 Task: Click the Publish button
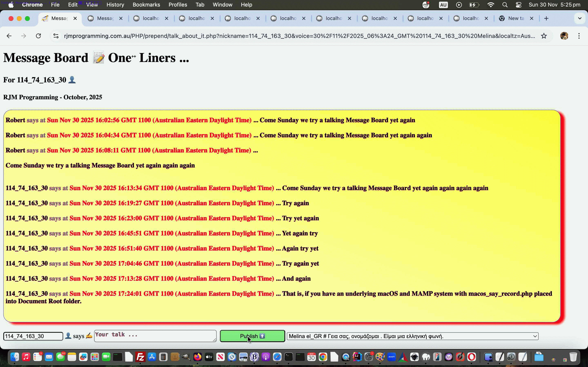click(252, 336)
